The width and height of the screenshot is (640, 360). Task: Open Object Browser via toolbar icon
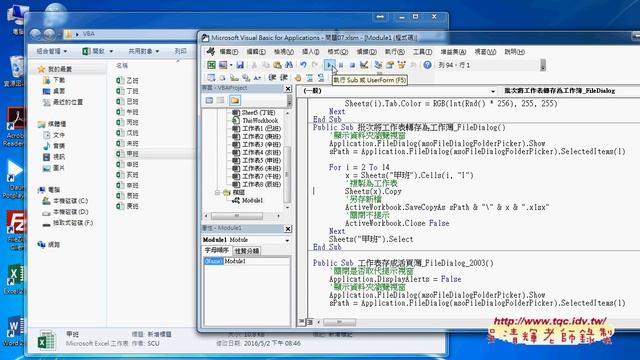pyautogui.click(x=401, y=65)
